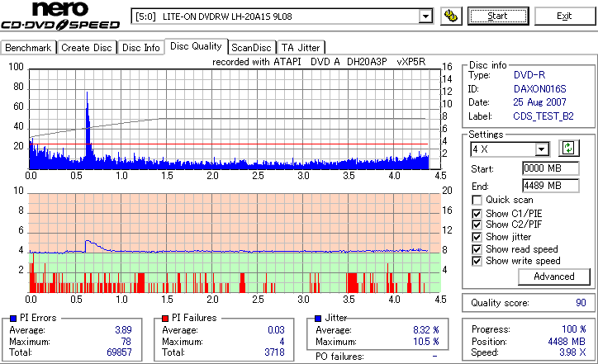Viewport: 598px width, 364px height.
Task: Click the blue Jitter legend square
Action: pyautogui.click(x=318, y=318)
